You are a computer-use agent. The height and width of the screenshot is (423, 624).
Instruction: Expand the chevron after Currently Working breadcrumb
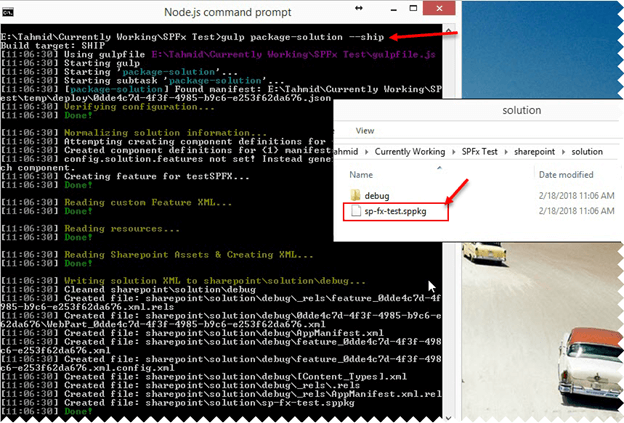[453, 152]
